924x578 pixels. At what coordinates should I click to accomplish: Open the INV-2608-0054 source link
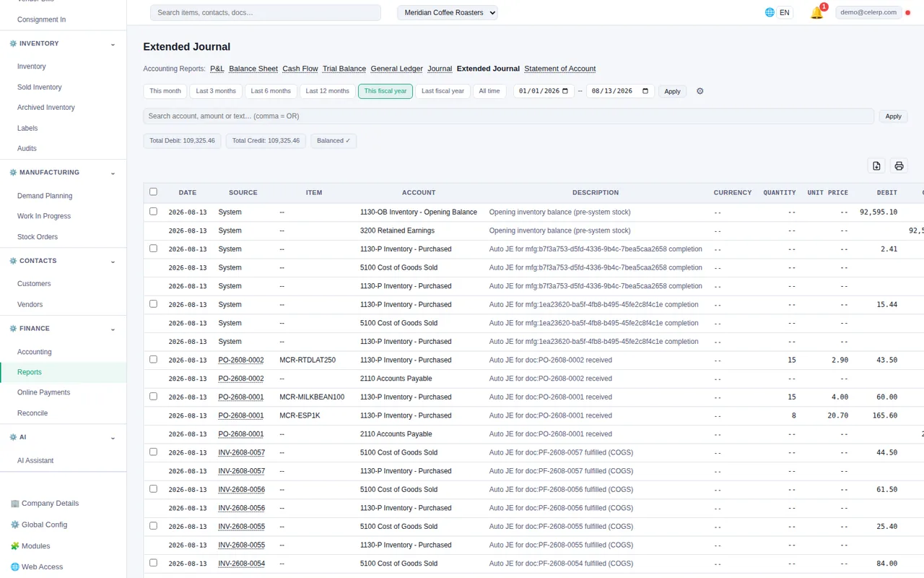click(241, 564)
